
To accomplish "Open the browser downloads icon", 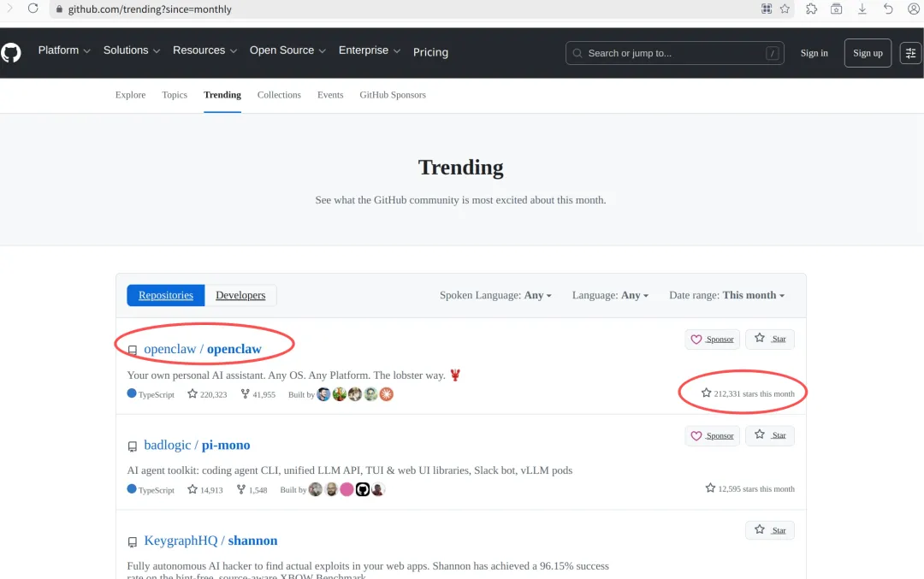I will tap(862, 9).
